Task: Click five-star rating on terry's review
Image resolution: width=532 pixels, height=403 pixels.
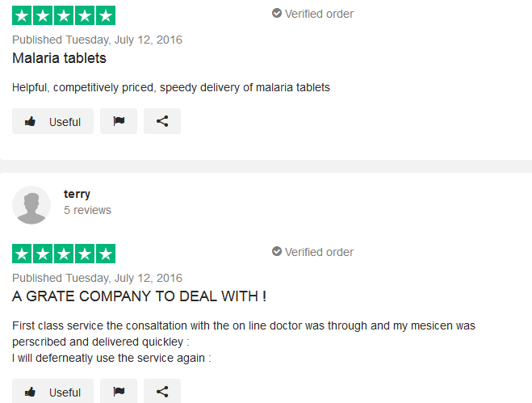Action: click(x=64, y=254)
